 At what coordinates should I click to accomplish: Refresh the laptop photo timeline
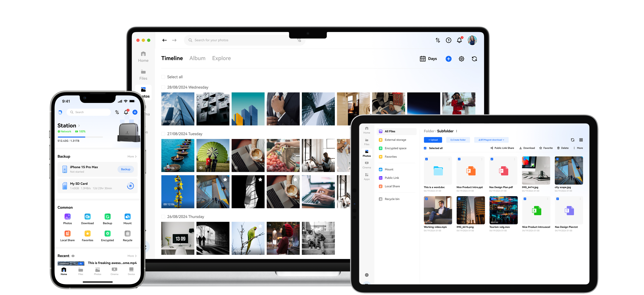[x=474, y=59]
